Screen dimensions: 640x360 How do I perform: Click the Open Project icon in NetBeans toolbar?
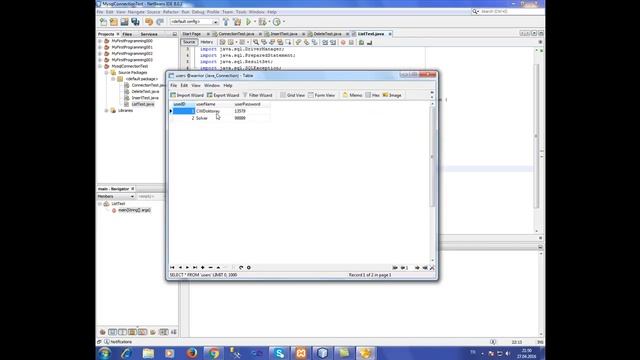pos(124,22)
